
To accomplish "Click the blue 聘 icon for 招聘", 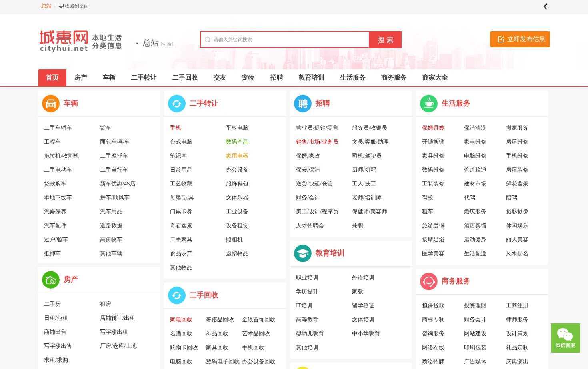I will [303, 104].
